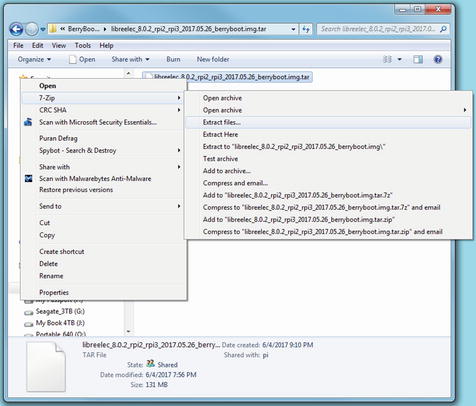
Task: Click the Open toolbar button
Action: pos(82,59)
